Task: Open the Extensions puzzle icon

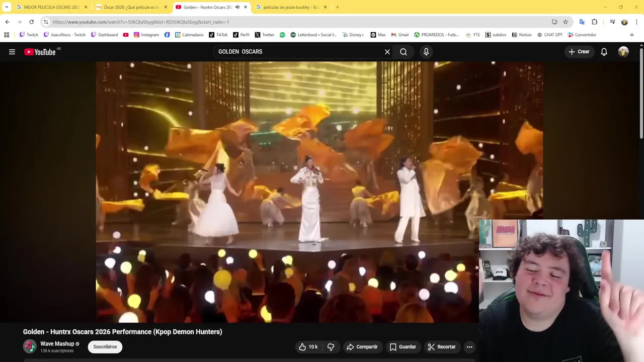Action: 595,22
